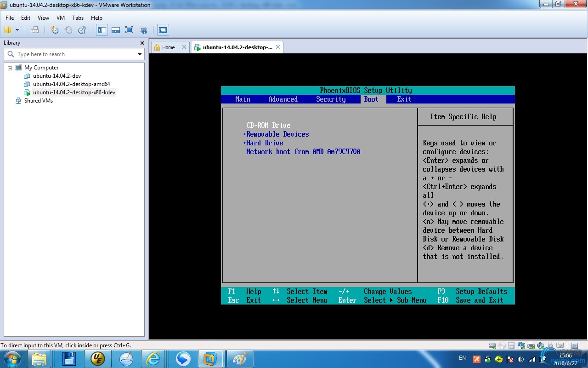Click the Main BIOS menu
The image size is (588, 368).
243,99
